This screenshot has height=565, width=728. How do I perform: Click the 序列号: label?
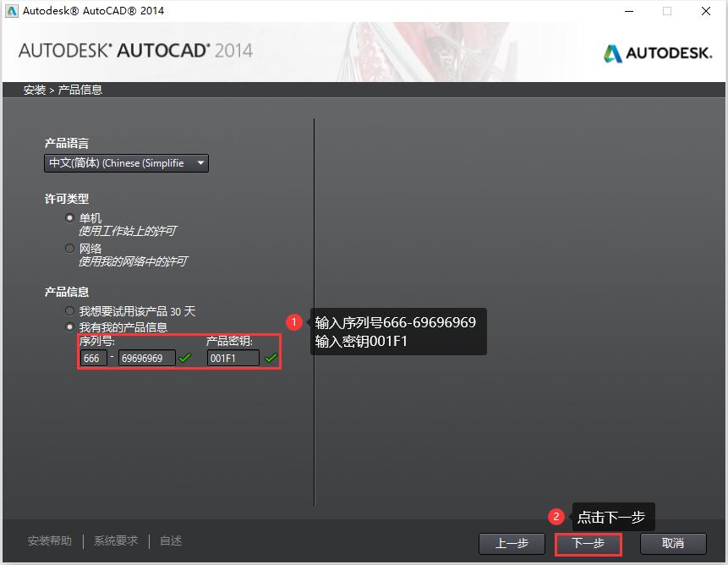pyautogui.click(x=97, y=341)
